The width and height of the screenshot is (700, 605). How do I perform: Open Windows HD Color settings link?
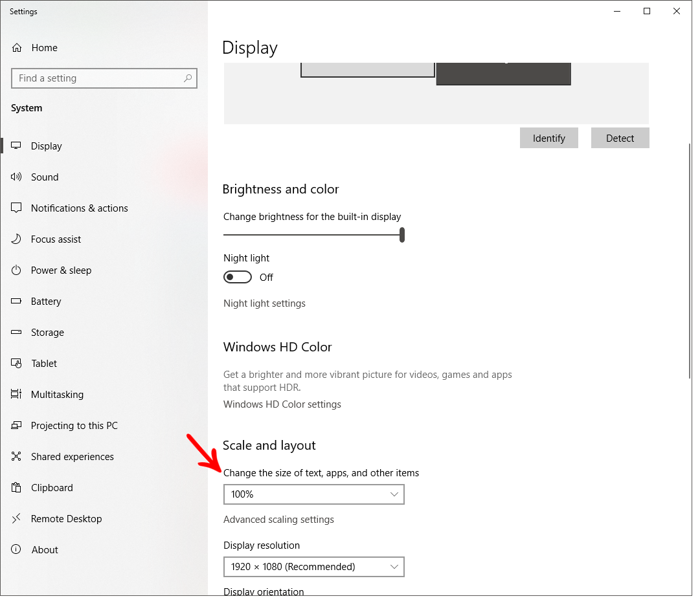coord(282,404)
